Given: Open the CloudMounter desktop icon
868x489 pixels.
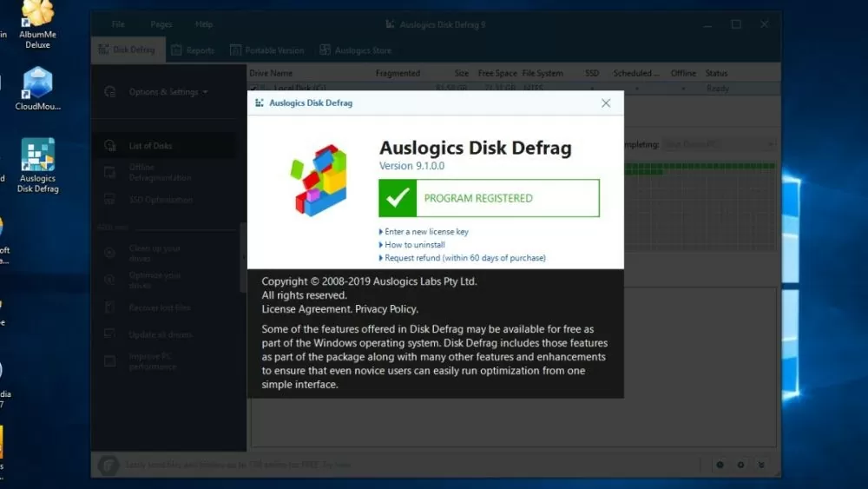Looking at the screenshot, I should [37, 84].
